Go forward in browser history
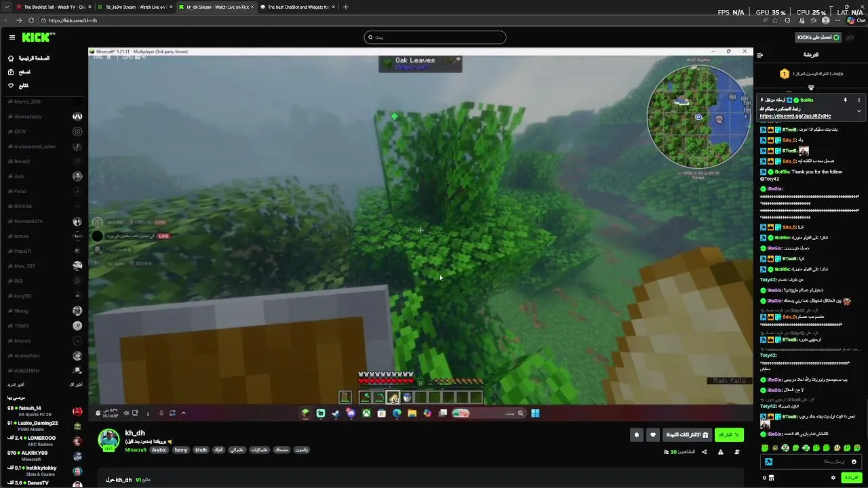Viewport: 868px width, 488px height. (x=19, y=20)
